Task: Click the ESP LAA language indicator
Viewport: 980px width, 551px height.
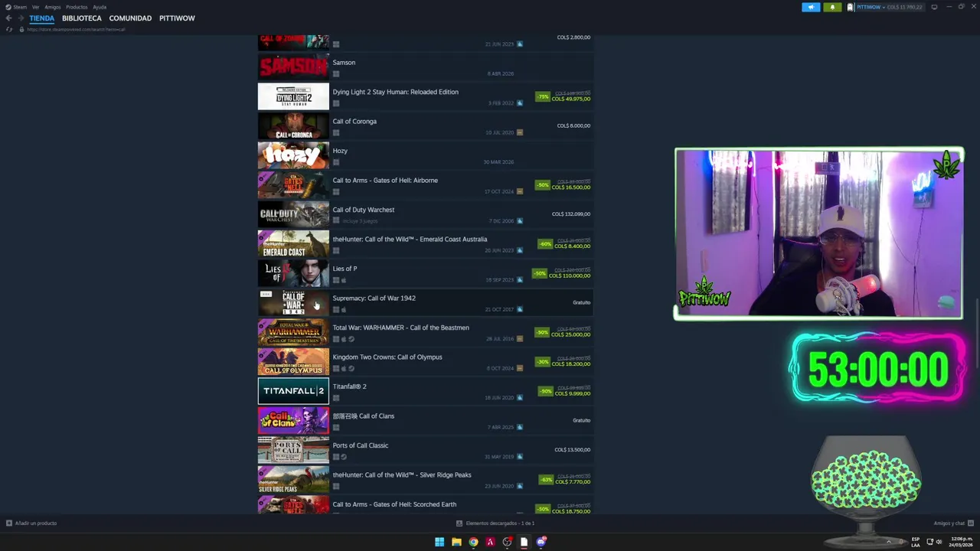Action: point(916,542)
